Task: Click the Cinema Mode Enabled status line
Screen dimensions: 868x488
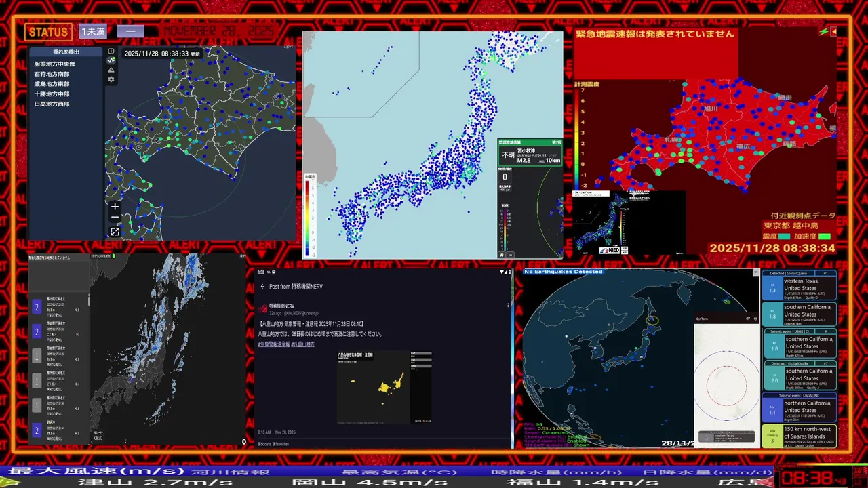Action: click(x=555, y=437)
